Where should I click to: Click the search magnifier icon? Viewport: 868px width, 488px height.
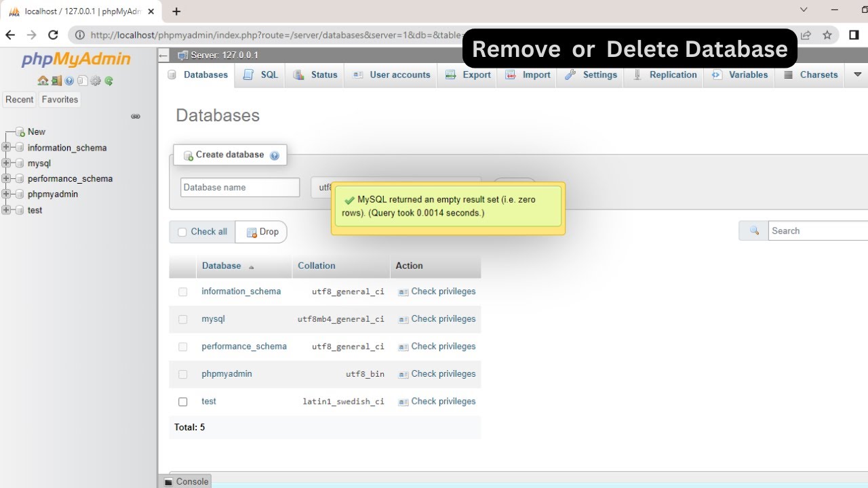(754, 231)
